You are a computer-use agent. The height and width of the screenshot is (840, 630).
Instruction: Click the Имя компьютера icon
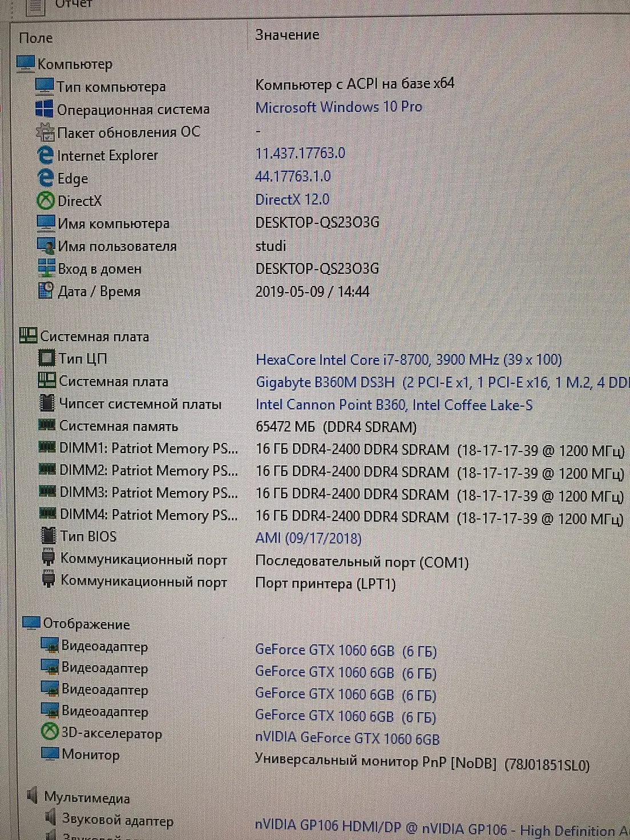coord(46,223)
